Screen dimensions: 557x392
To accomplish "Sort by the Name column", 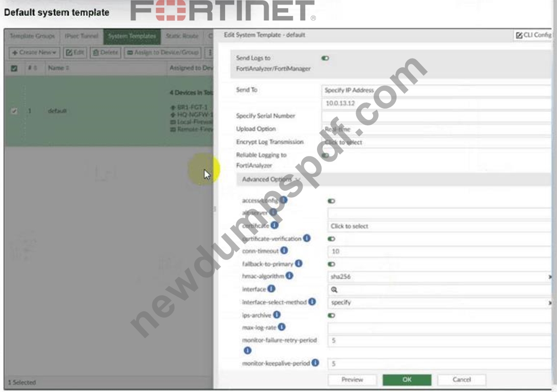I will click(58, 68).
